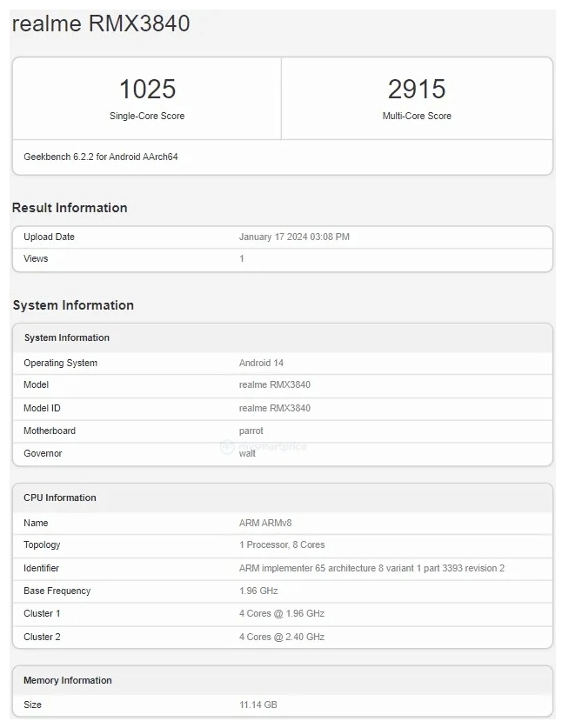Click the realme RMX3840 page title
This screenshot has width=582, height=728.
click(x=101, y=23)
